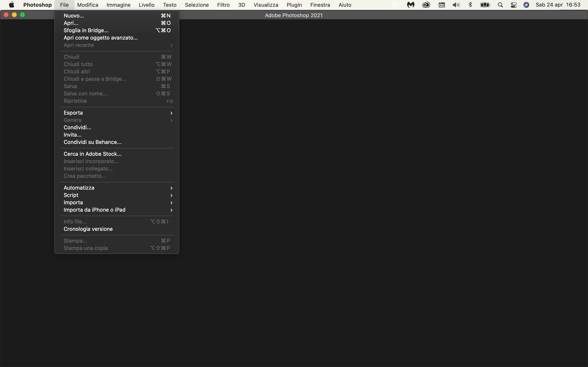
Task: Select Condividi su Behance... entry
Action: pos(92,142)
